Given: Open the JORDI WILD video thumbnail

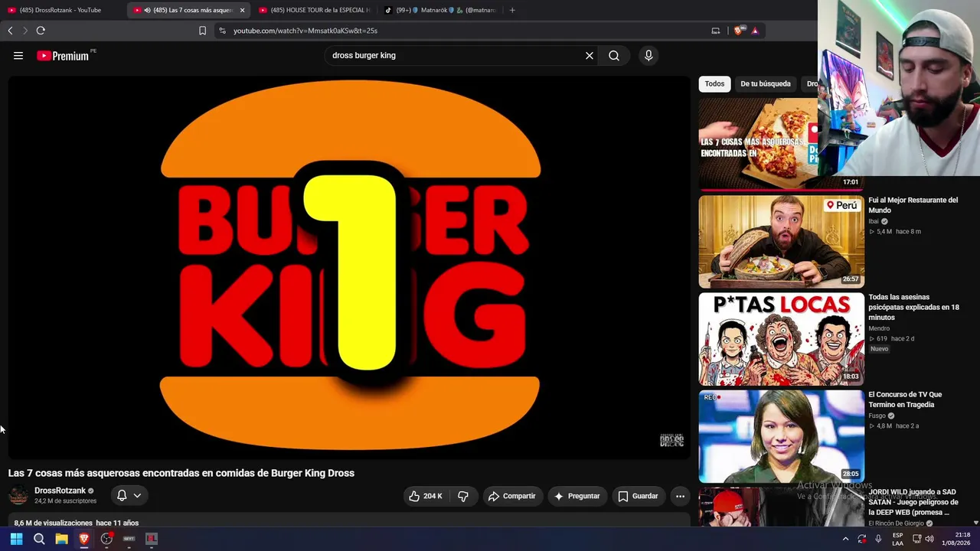Looking at the screenshot, I should tap(781, 507).
